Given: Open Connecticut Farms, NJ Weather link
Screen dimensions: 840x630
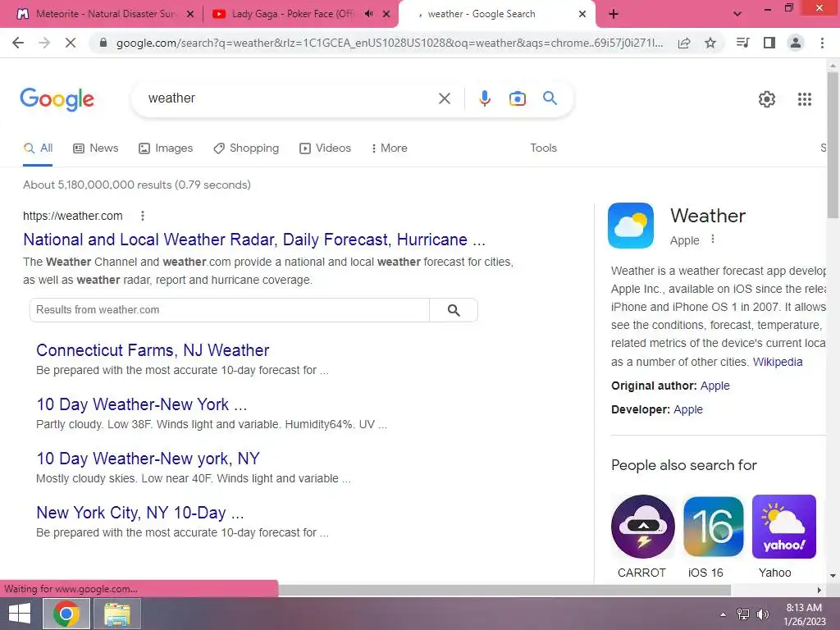Looking at the screenshot, I should pyautogui.click(x=153, y=350).
